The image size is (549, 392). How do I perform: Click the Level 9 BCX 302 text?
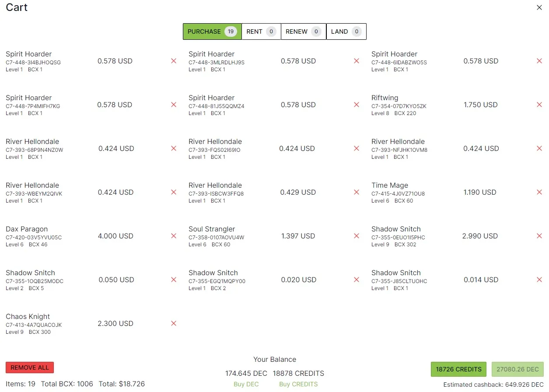[x=394, y=245]
